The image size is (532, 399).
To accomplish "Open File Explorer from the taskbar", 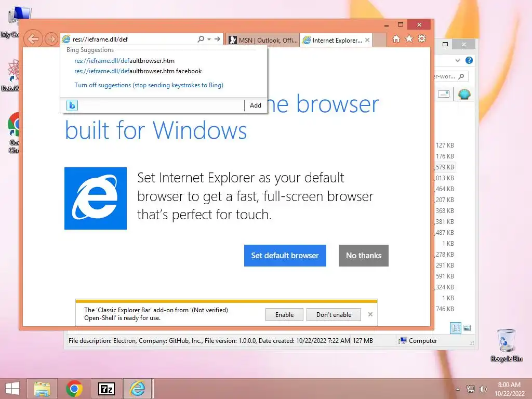I will click(42, 389).
